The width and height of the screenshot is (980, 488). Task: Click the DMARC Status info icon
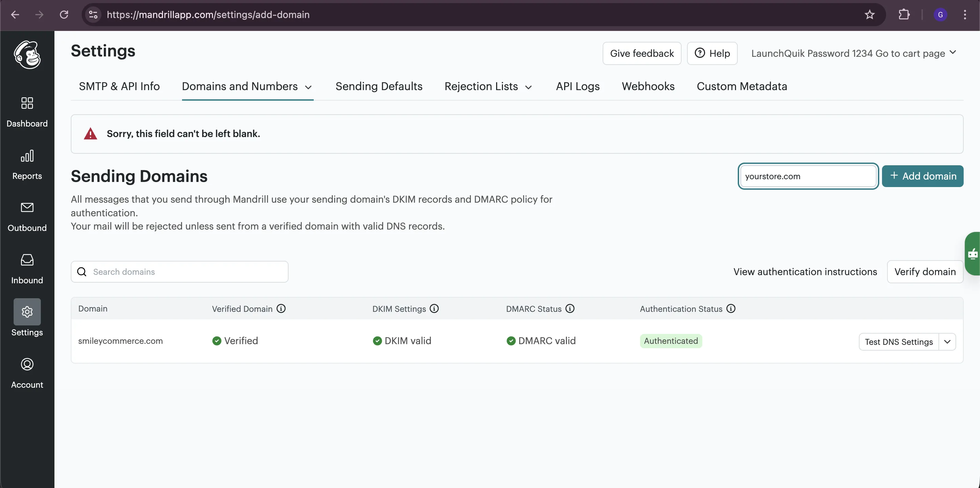click(x=570, y=308)
